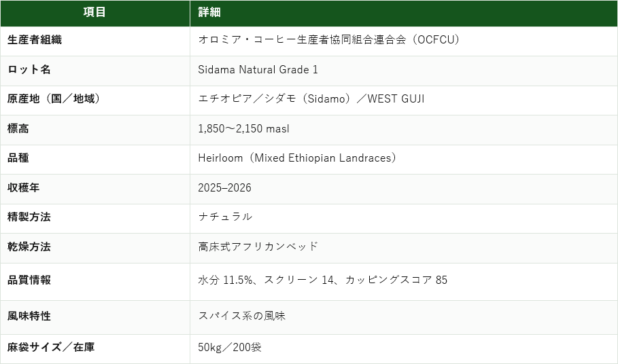Click the 1,850～2,150 masl value
The height and width of the screenshot is (364, 618).
pos(243,128)
